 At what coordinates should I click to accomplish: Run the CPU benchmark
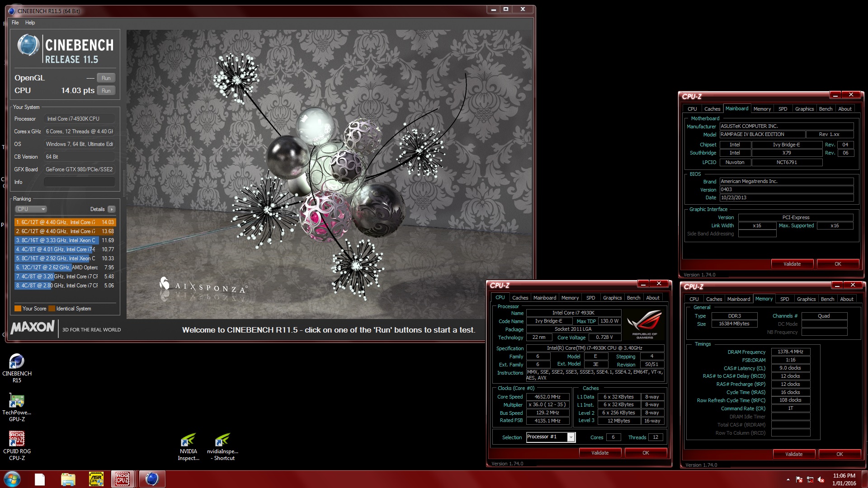pyautogui.click(x=106, y=91)
